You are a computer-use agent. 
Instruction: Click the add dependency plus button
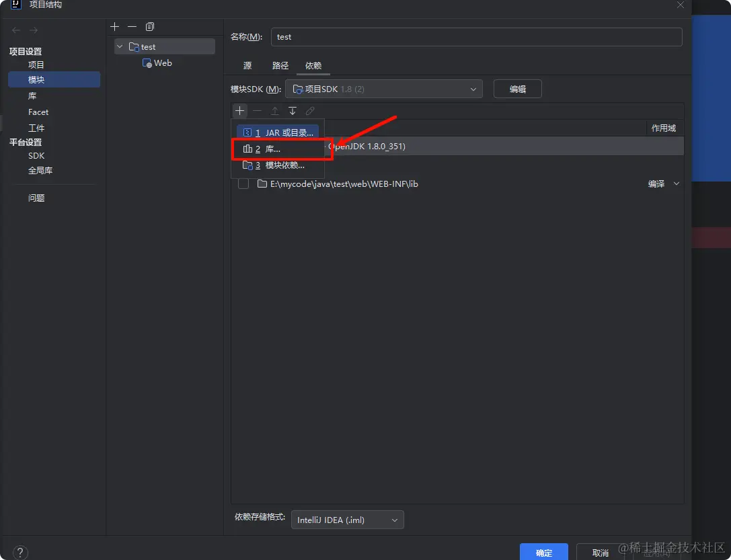point(239,111)
